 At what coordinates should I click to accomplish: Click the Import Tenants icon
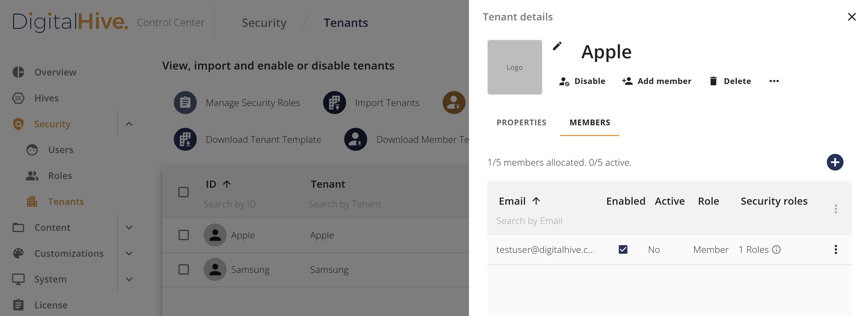[x=334, y=103]
